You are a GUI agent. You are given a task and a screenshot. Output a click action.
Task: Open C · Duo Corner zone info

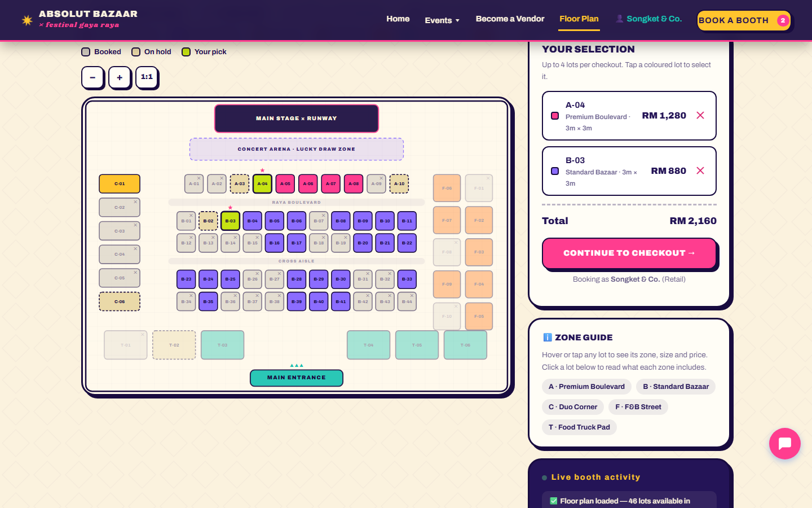[573, 407]
